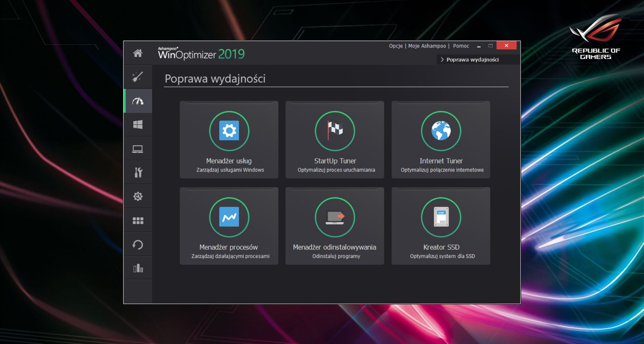Click the Menadżer usług gear icon
Viewport: 644px width, 344px height.
(229, 131)
